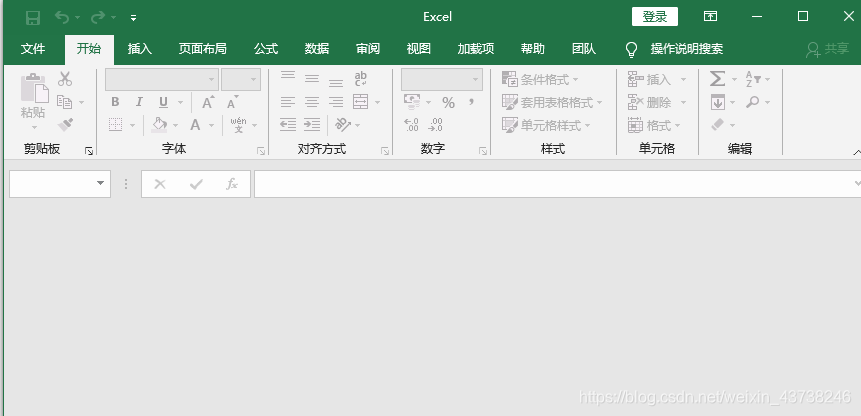
Task: Click Decrease Indent icon
Action: click(288, 125)
